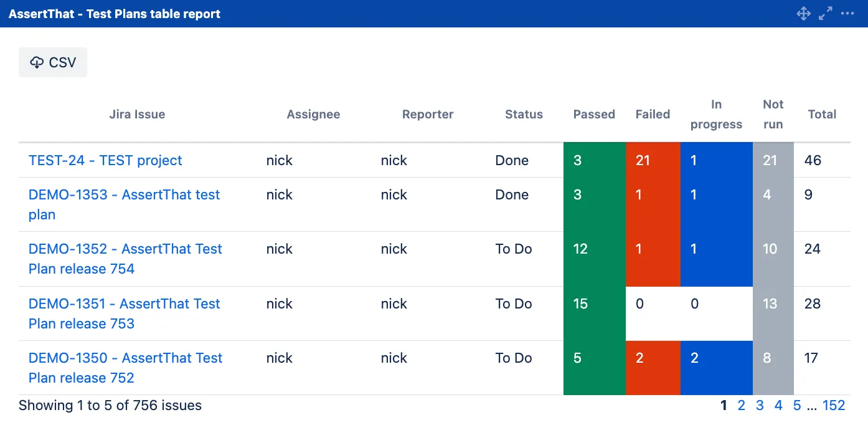Click Total value 17 for DEMO-1350
Image resolution: width=868 pixels, height=435 pixels.
pos(811,358)
